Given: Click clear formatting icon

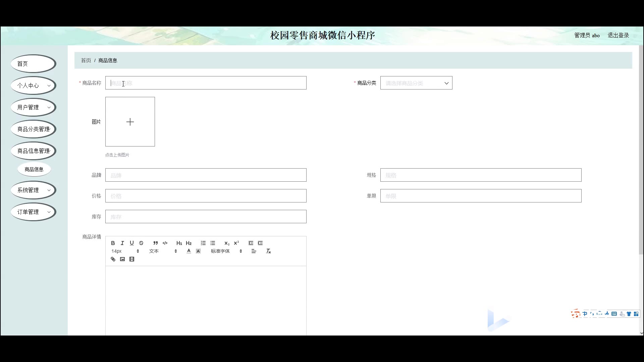Looking at the screenshot, I should [268, 251].
